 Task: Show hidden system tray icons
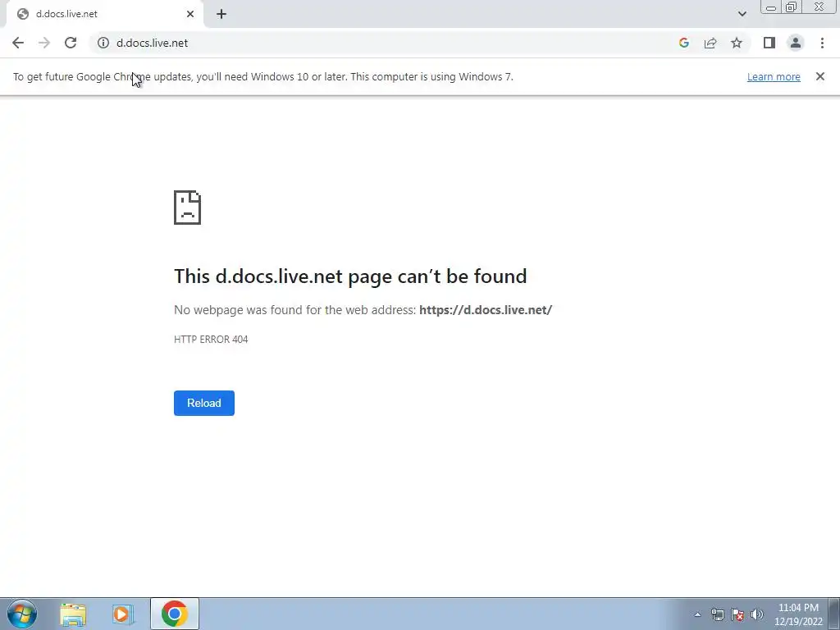point(697,614)
